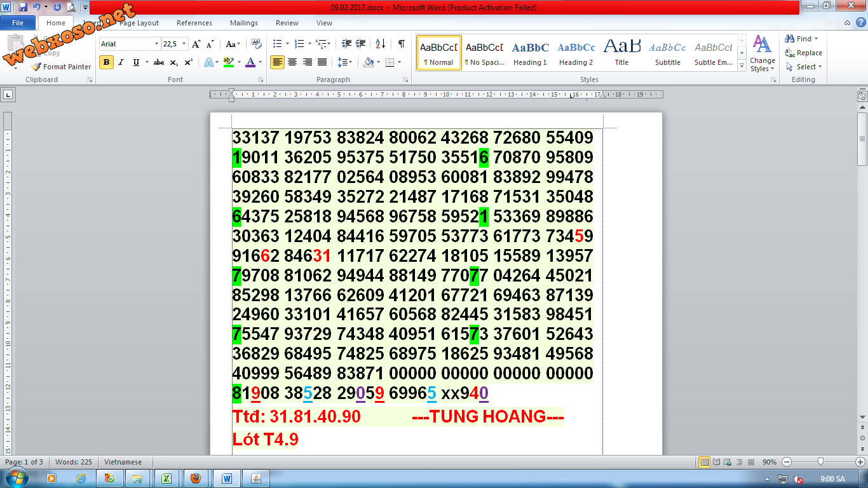Open the font name dropdown

click(157, 44)
